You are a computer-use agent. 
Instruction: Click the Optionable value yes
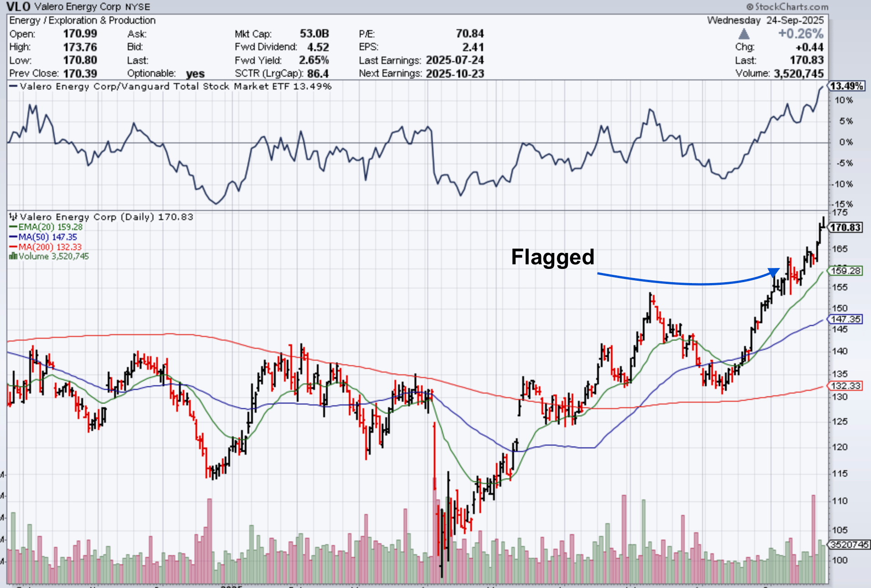pyautogui.click(x=195, y=74)
